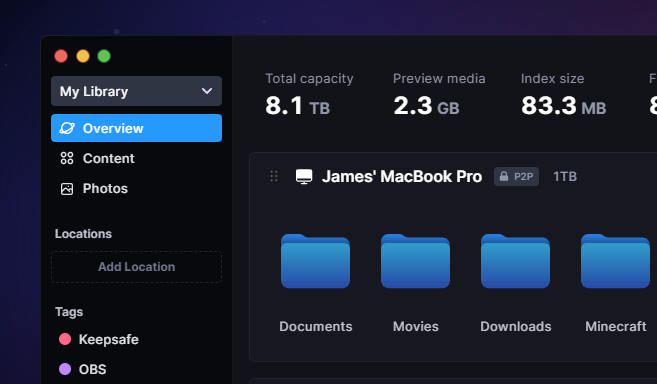This screenshot has height=384, width=657.
Task: Open the Documents folder icon
Action: coord(316,261)
